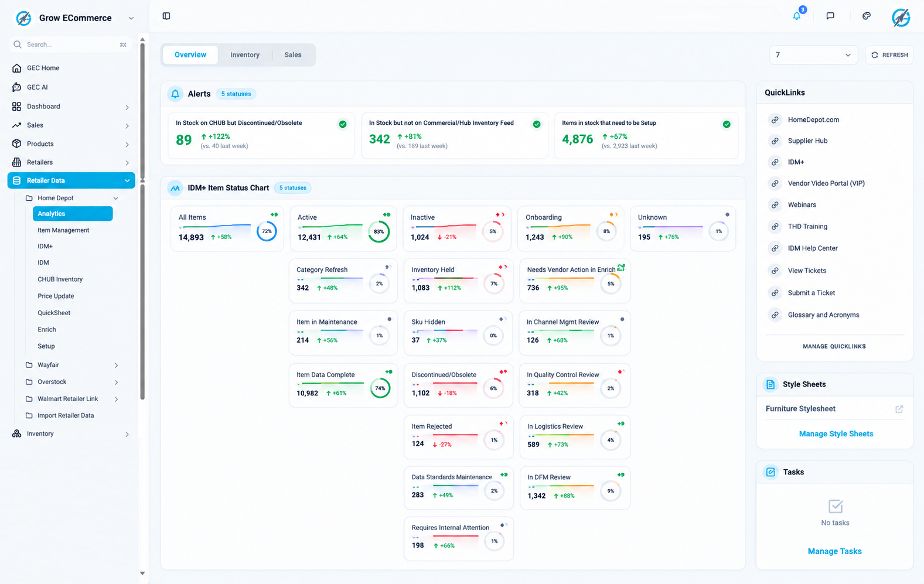This screenshot has height=584, width=924.
Task: Open Glossary and Acronyms quicklink
Action: pyautogui.click(x=823, y=315)
